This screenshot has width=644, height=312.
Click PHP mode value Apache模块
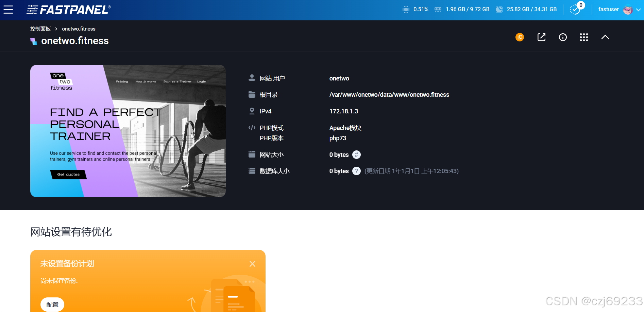click(x=345, y=128)
